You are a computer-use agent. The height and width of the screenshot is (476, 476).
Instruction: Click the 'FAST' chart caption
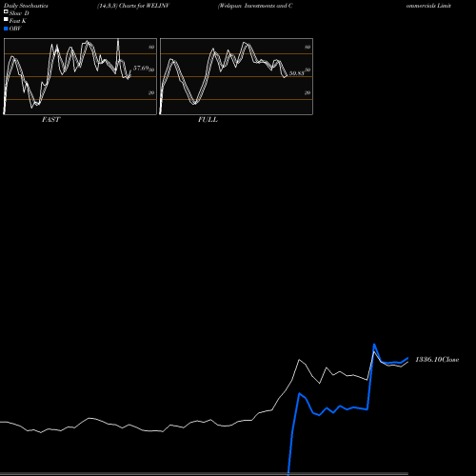click(x=50, y=120)
